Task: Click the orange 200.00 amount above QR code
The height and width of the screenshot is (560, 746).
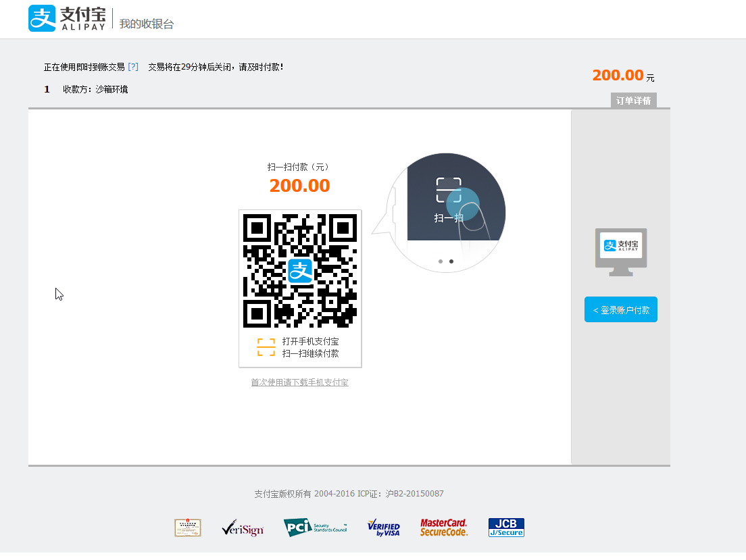Action: 300,186
